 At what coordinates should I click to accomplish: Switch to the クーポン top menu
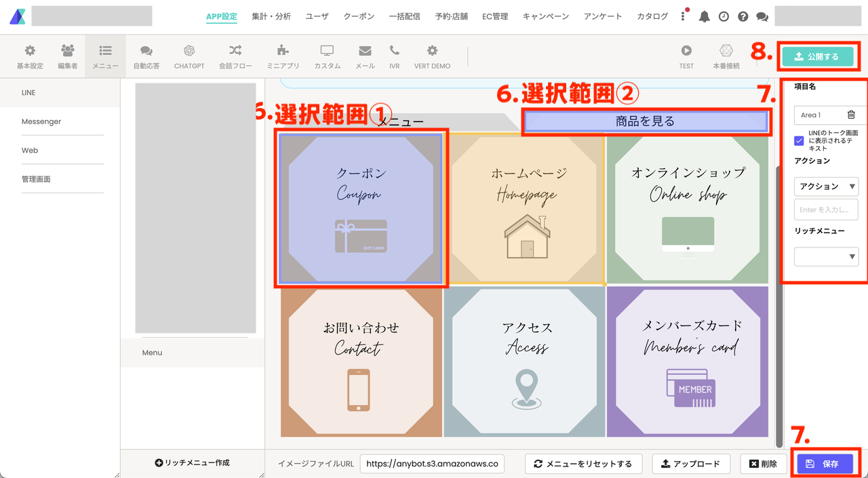(x=359, y=16)
